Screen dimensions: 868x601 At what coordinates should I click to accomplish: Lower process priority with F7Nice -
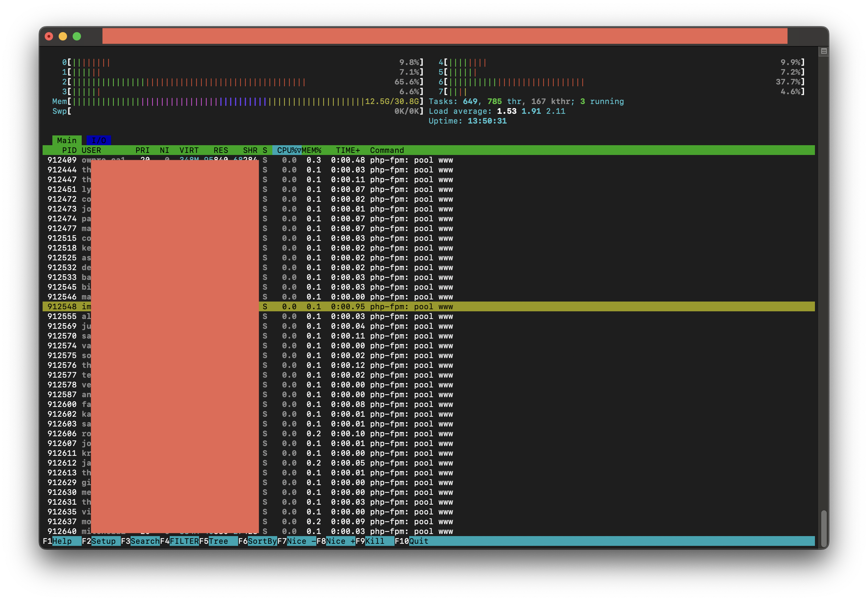[297, 541]
